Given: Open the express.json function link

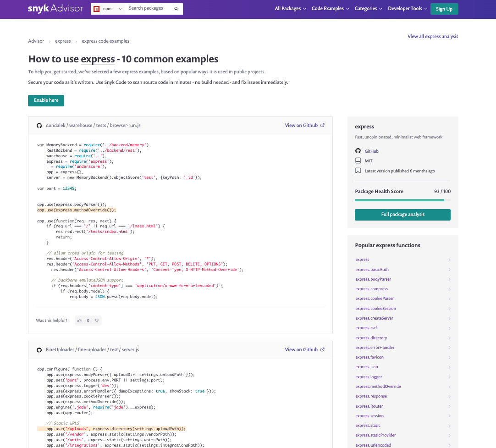Looking at the screenshot, I should pos(366,367).
